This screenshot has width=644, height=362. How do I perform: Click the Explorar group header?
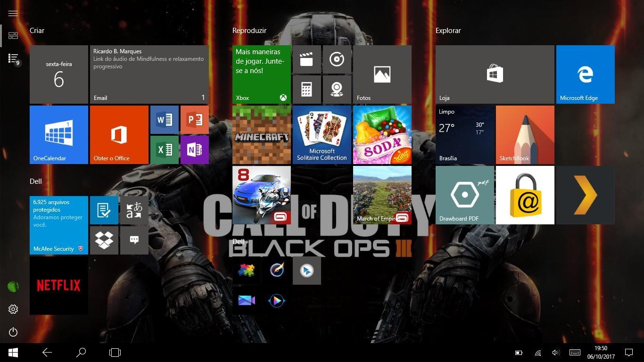click(448, 30)
